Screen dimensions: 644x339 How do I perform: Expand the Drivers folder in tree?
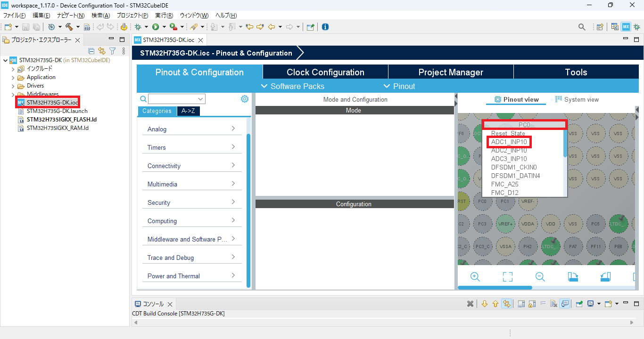13,86
